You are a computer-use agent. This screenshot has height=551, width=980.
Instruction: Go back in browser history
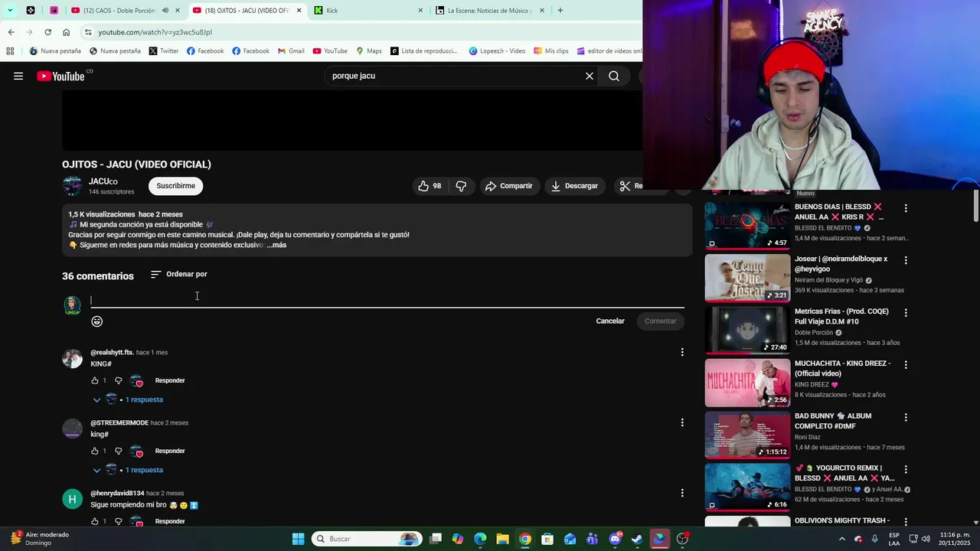pos(11,32)
